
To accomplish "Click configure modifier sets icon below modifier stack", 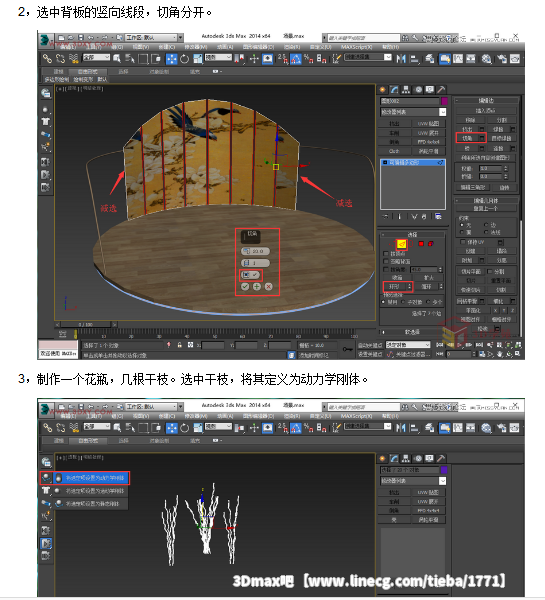I will pyautogui.click(x=438, y=217).
